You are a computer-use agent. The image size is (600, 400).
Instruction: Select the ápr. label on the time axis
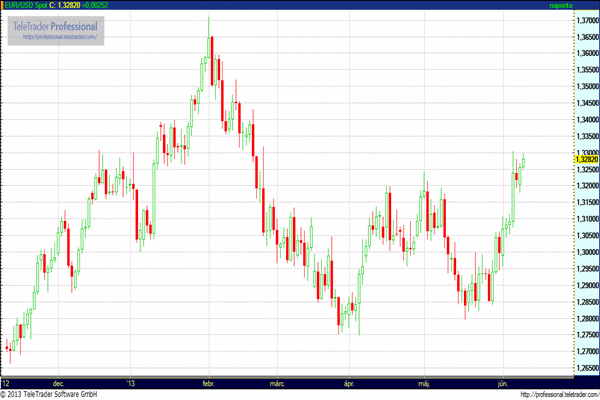(x=350, y=383)
